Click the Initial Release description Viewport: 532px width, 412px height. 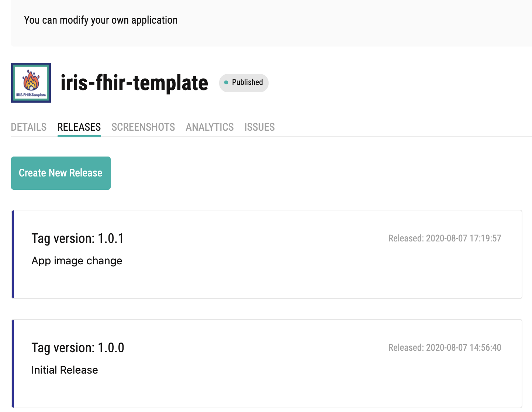tap(65, 370)
